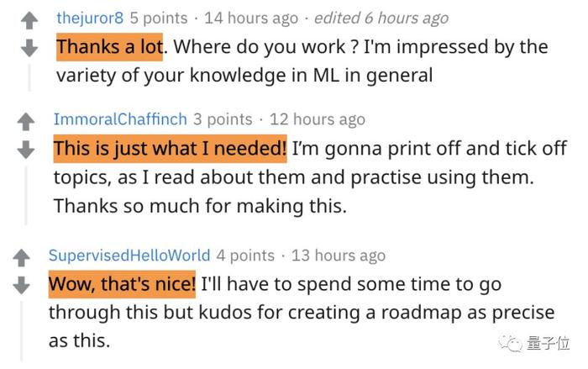
Task: Downvote ImmoralChaffinch's comment
Action: pyautogui.click(x=26, y=150)
